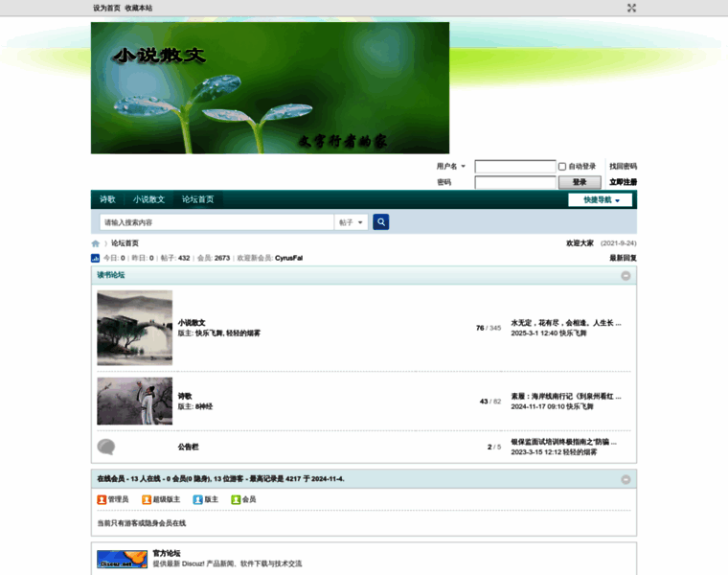Viewport: 728px width, 575px height.
Task: Click the blue search magnifier button
Action: (380, 222)
